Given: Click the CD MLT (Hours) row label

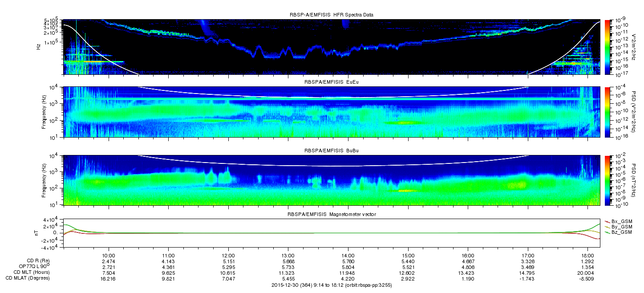Looking at the screenshot, I should click(32, 272).
